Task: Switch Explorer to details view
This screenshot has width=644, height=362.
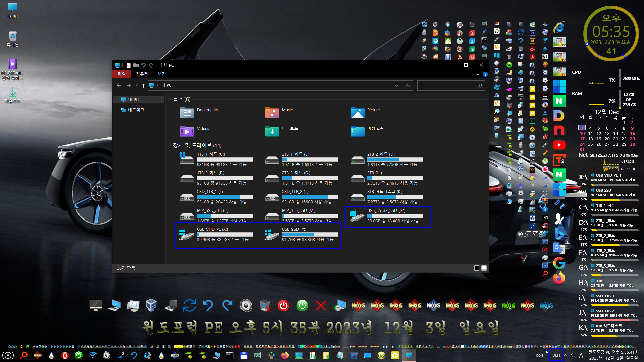Action: coord(476,268)
